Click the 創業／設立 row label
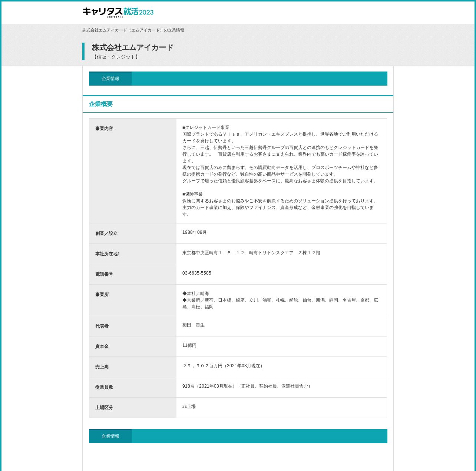This screenshot has height=471, width=476. coord(106,233)
